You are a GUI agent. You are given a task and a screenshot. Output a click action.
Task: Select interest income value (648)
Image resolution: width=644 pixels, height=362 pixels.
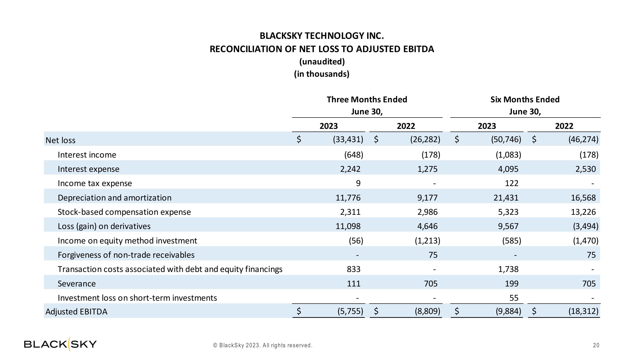[x=353, y=155]
